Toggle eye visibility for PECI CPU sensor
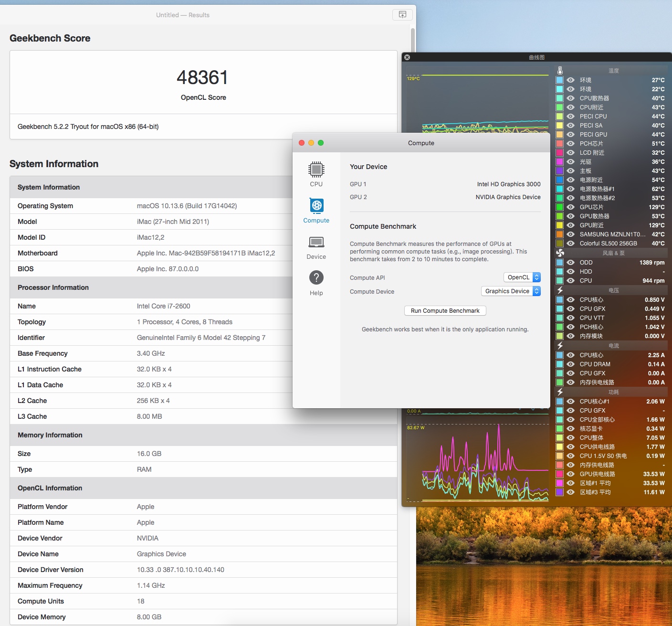This screenshot has height=626, width=672. click(570, 117)
